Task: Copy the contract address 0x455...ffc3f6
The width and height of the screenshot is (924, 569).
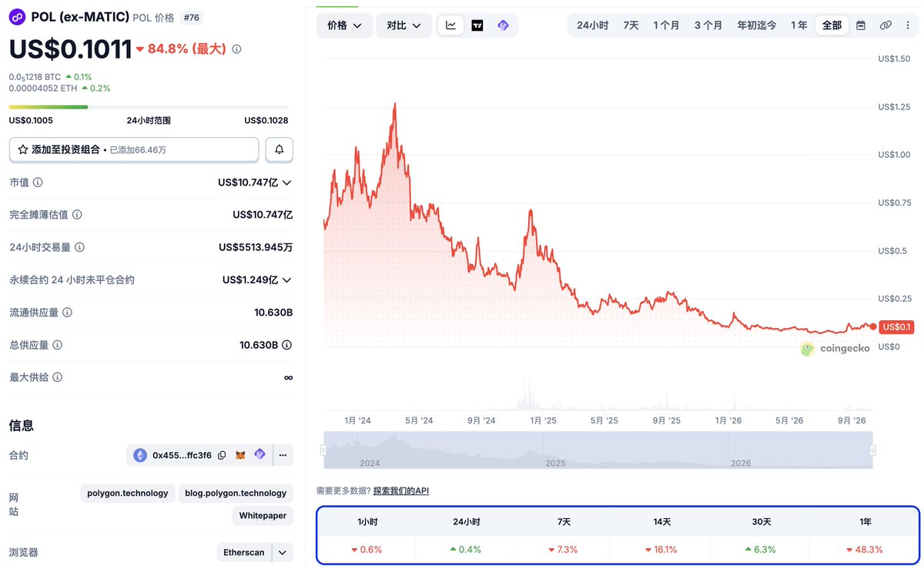Action: [x=222, y=455]
